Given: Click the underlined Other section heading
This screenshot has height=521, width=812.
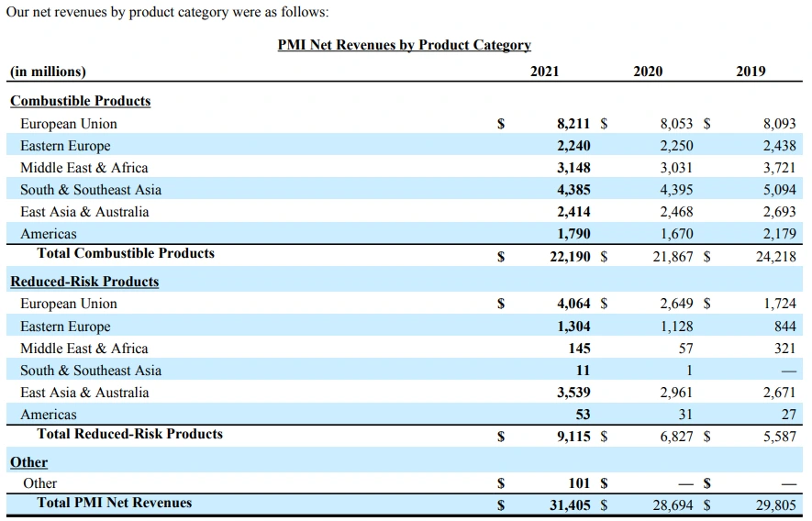Looking at the screenshot, I should (x=29, y=462).
